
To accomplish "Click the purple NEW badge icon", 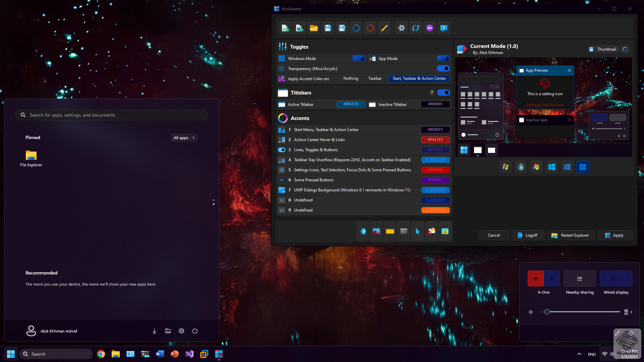I will [x=430, y=28].
